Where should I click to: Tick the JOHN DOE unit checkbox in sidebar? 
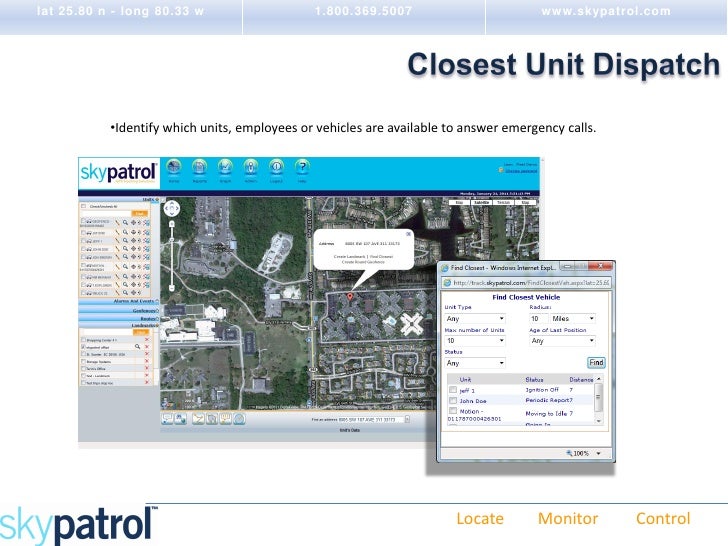coord(83,249)
